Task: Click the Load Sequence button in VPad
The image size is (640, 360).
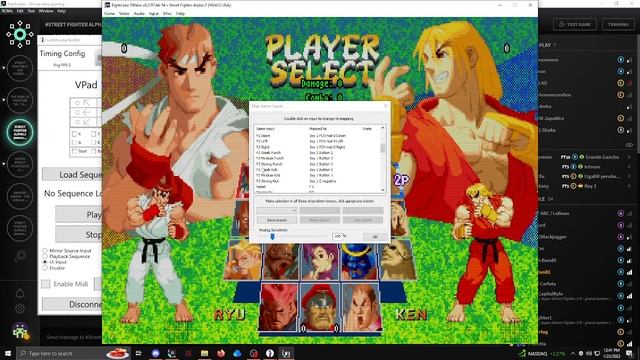Action: point(72,175)
